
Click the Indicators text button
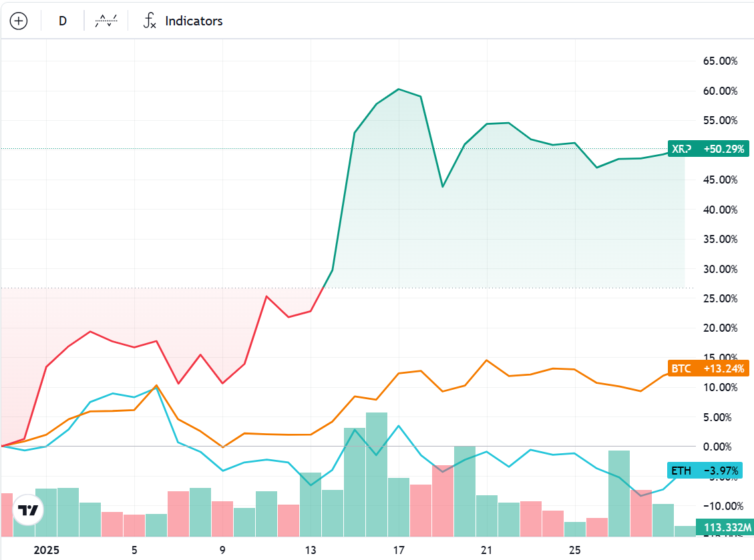[194, 20]
